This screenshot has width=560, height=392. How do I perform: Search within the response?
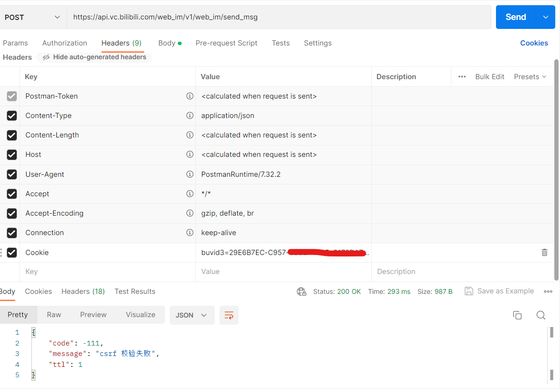click(x=541, y=315)
